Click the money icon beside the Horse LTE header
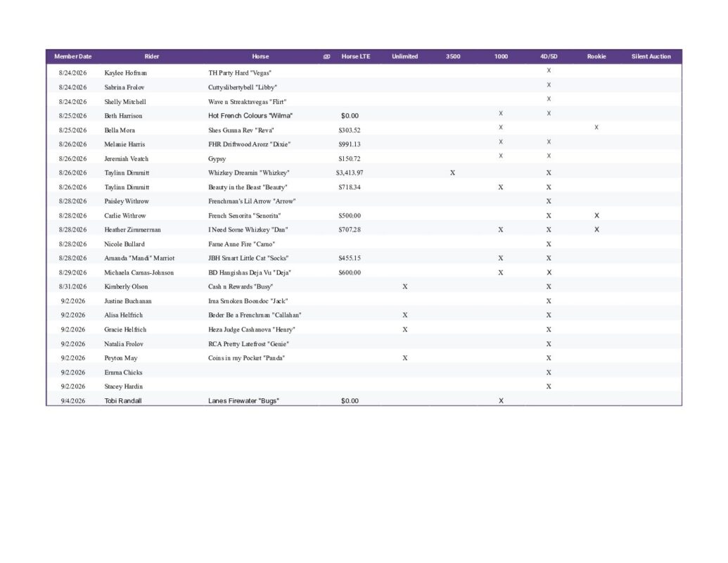 [x=326, y=57]
